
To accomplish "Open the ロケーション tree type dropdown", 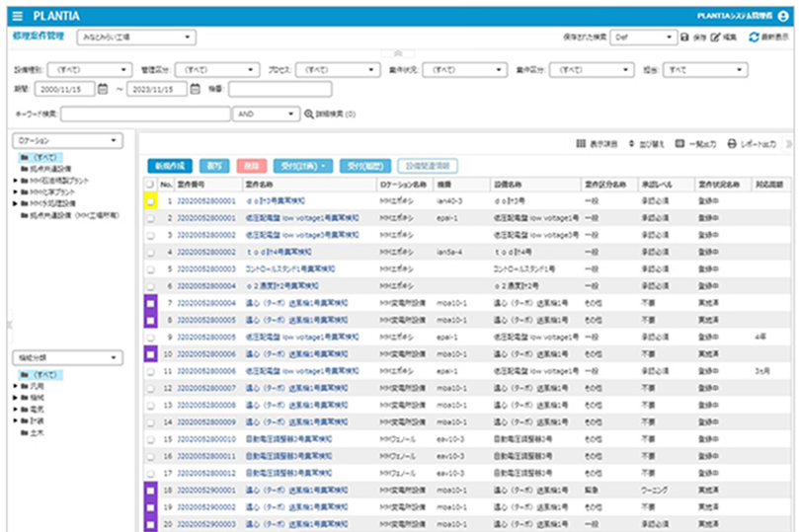I will point(68,140).
